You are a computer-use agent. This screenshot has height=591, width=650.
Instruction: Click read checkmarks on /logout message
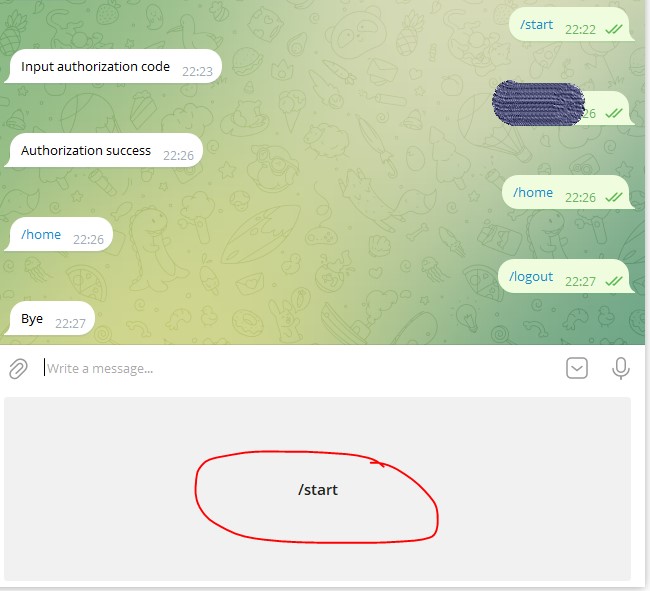614,281
